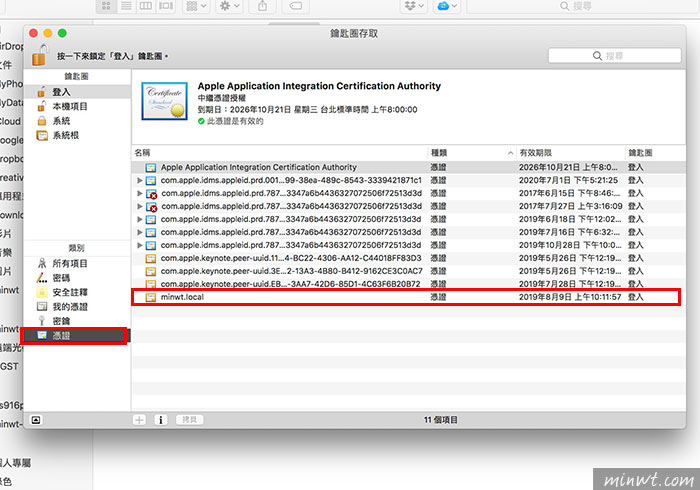The height and width of the screenshot is (490, 700).
Task: Click the Finder share button
Action: pos(262,6)
